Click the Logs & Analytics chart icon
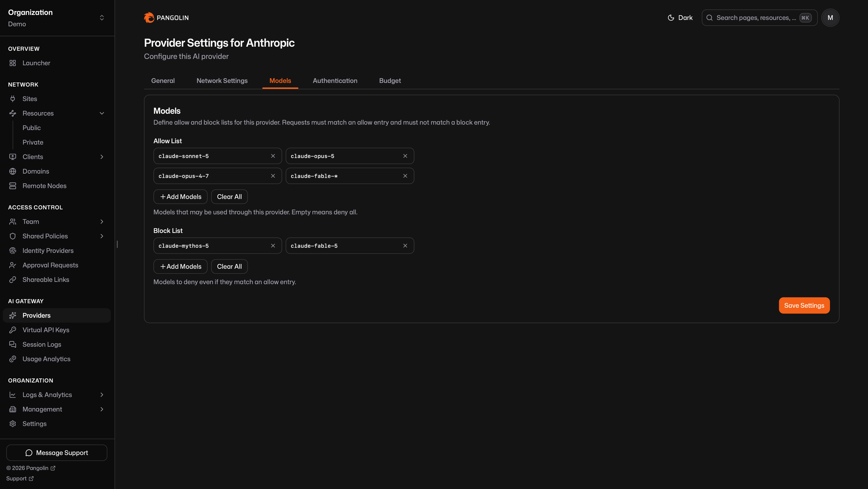Image resolution: width=868 pixels, height=489 pixels. pyautogui.click(x=13, y=395)
